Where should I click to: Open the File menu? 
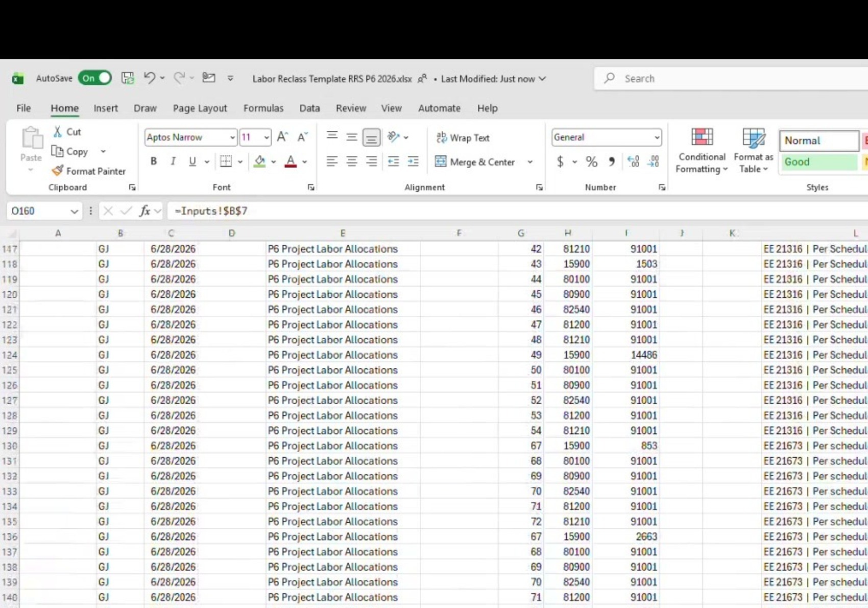pos(23,108)
